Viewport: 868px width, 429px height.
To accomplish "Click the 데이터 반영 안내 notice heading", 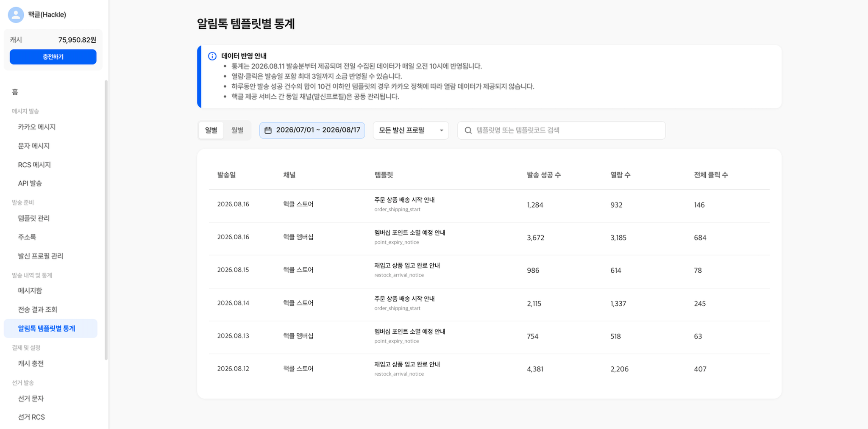I will tap(244, 56).
